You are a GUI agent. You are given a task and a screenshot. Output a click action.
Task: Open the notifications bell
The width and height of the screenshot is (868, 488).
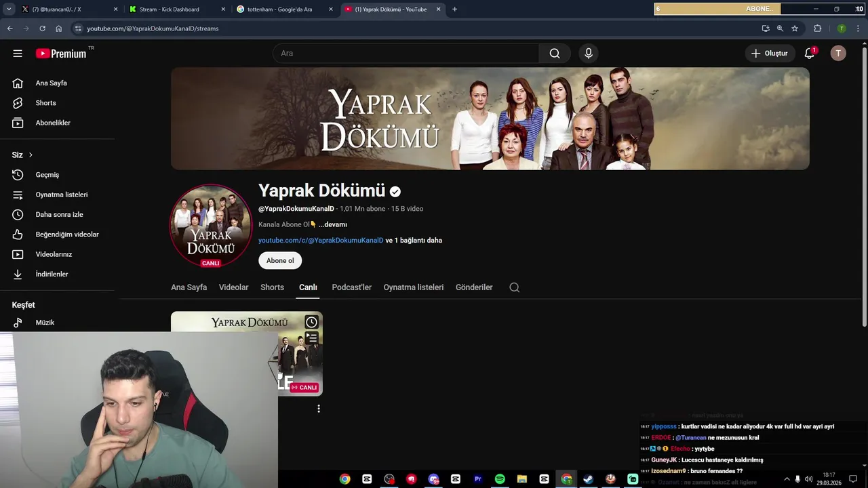pyautogui.click(x=809, y=54)
